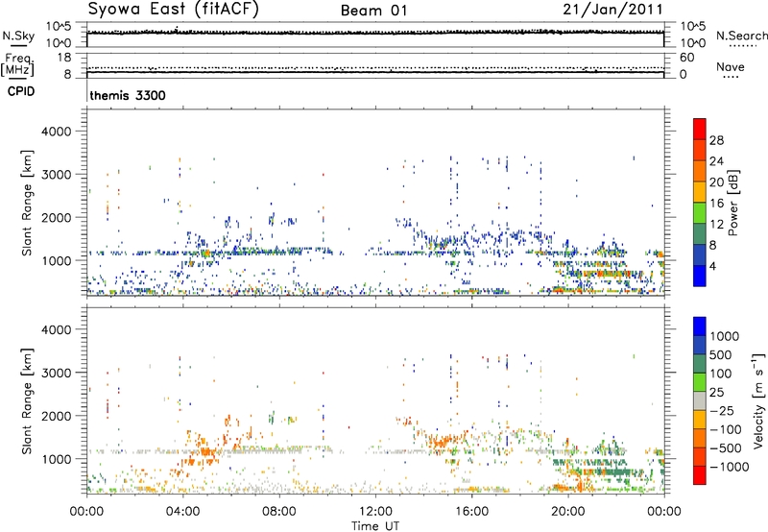Pick the bright blue bottom Power colorbar segment
This screenshot has width=768, height=532.
[x=700, y=276]
